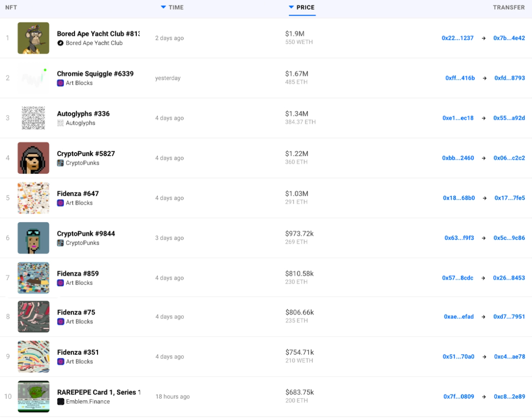532x418 pixels.
Task: Select recipient address 0xc8...2e89
Action: [x=510, y=396]
